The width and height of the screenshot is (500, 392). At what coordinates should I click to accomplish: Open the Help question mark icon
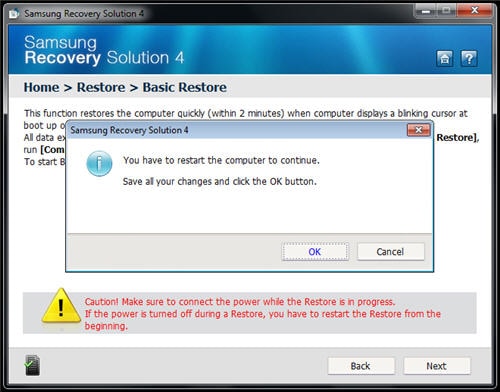469,59
